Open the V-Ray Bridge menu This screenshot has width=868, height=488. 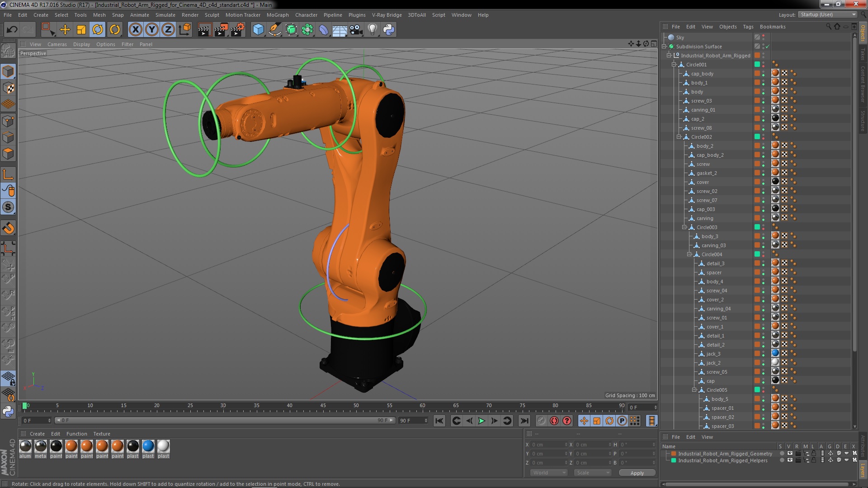[387, 15]
